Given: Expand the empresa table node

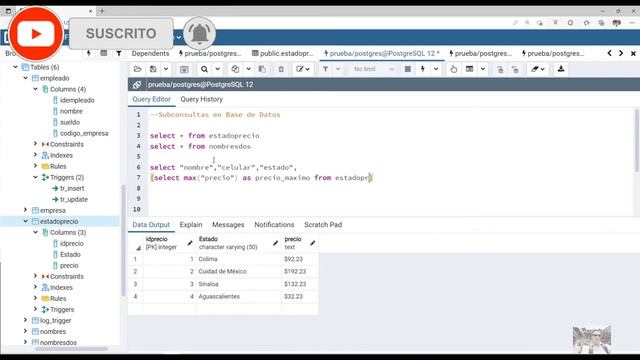Looking at the screenshot, I should [26, 210].
